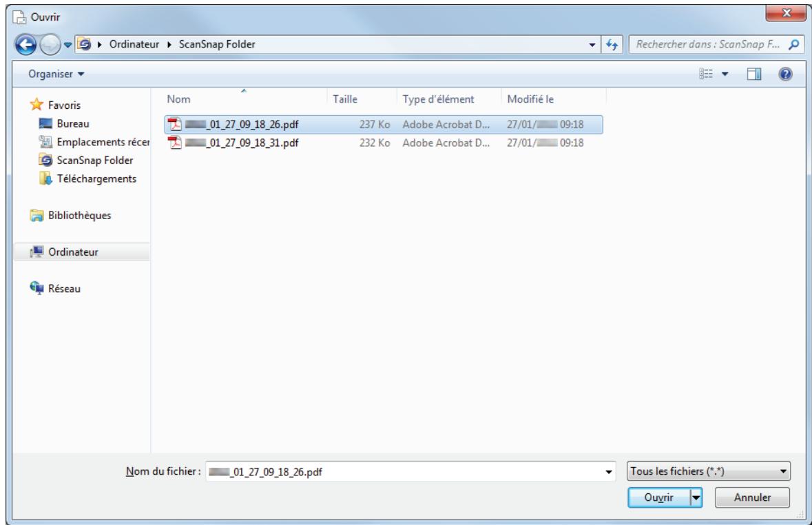812x525 pixels.
Task: Click the Ouvrir button
Action: tap(658, 497)
